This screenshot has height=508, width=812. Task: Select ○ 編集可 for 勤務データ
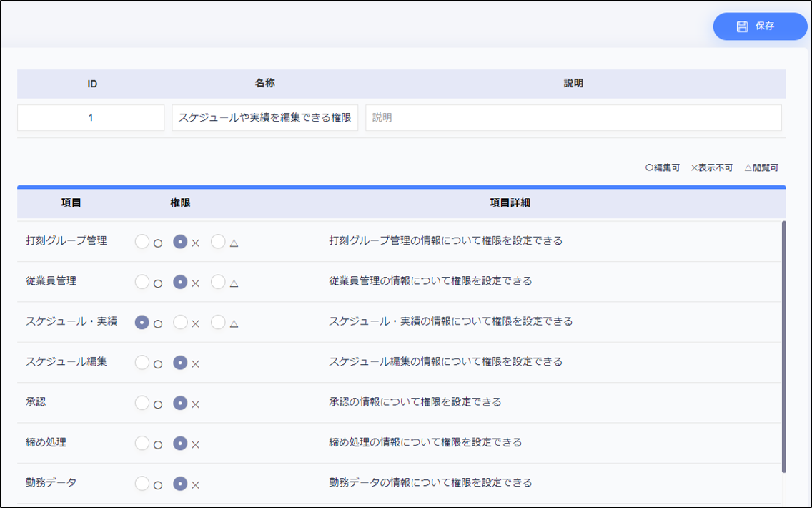(142, 484)
